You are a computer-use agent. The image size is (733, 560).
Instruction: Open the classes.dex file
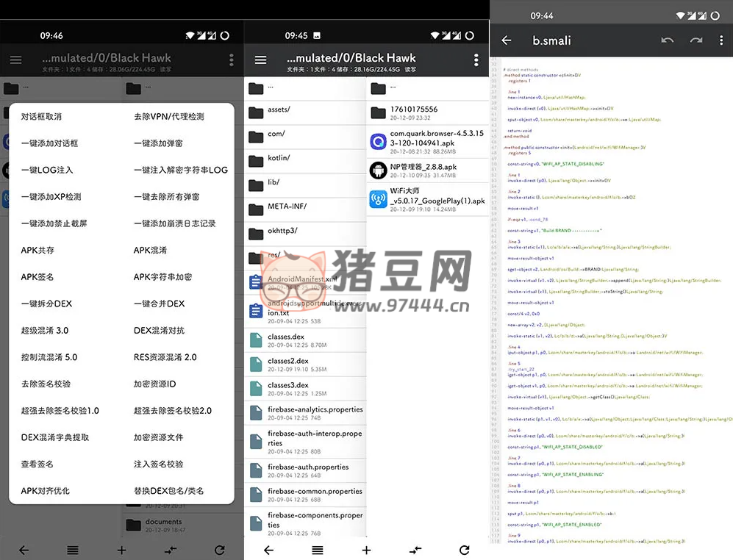[x=304, y=340]
